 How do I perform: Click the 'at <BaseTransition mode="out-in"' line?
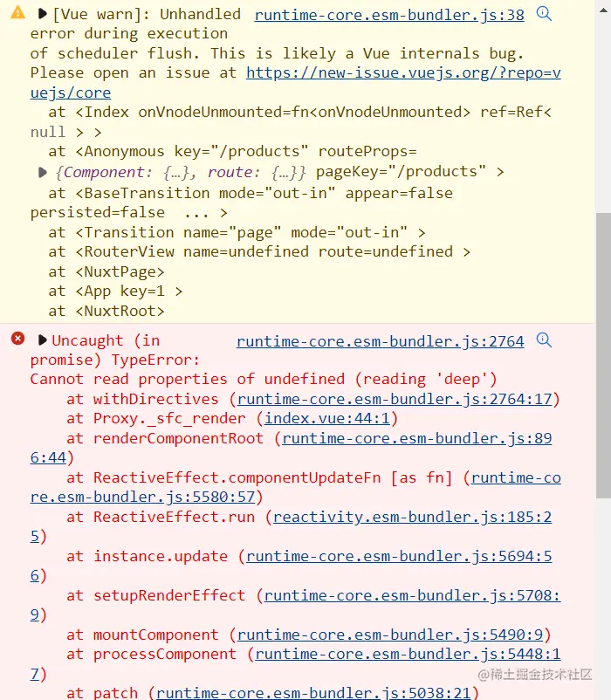tap(251, 193)
